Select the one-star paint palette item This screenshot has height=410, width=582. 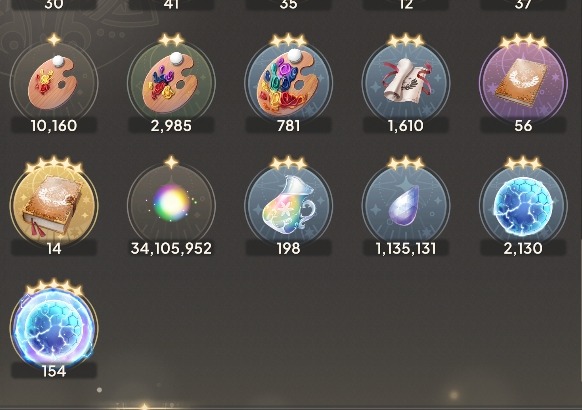[54, 83]
